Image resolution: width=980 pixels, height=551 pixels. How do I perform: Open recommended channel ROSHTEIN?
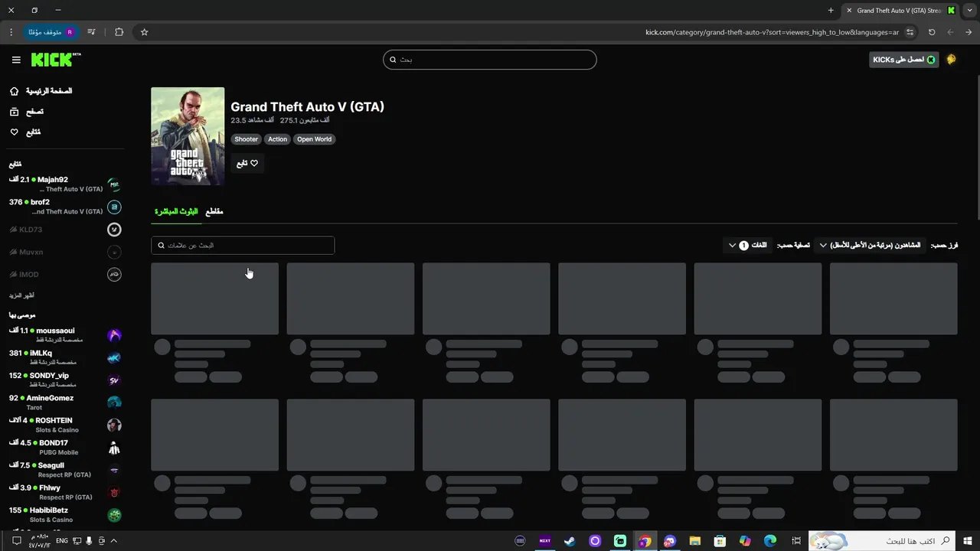pos(65,425)
